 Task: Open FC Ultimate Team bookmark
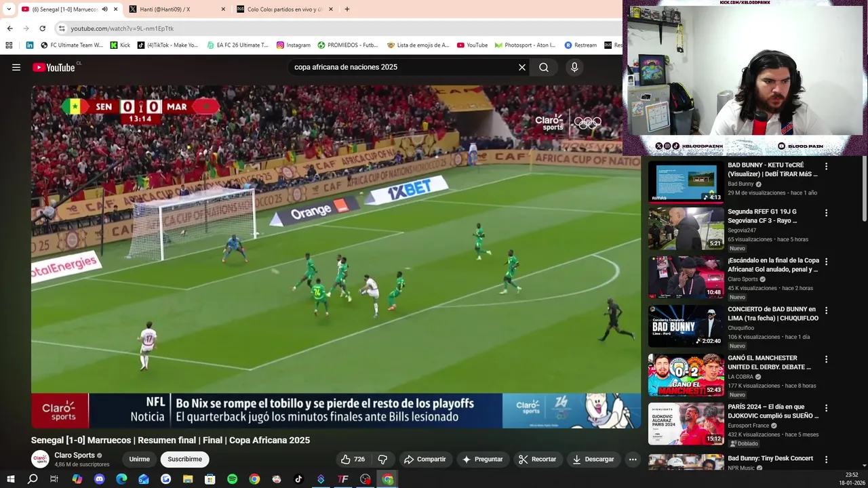[72, 45]
